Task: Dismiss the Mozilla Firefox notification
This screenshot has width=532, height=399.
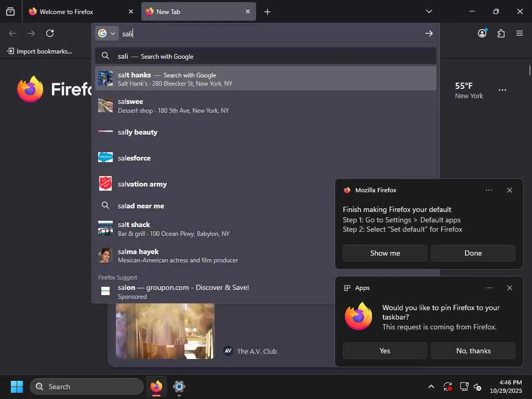Action: click(x=509, y=190)
